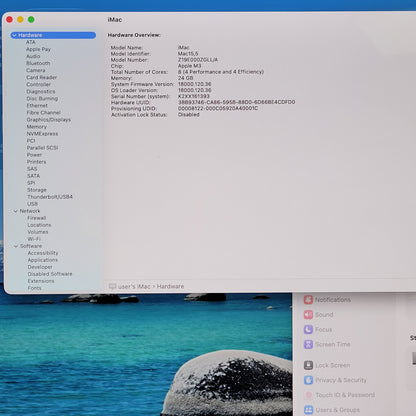This screenshot has height=416, width=416.
Task: Open NVMExpress entry
Action: (x=42, y=134)
